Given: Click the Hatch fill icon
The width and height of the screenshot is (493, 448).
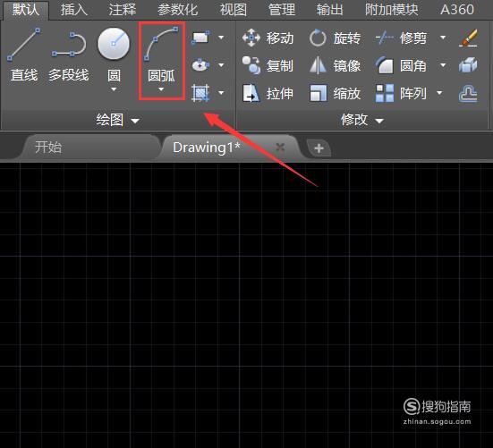Looking at the screenshot, I should click(x=200, y=93).
